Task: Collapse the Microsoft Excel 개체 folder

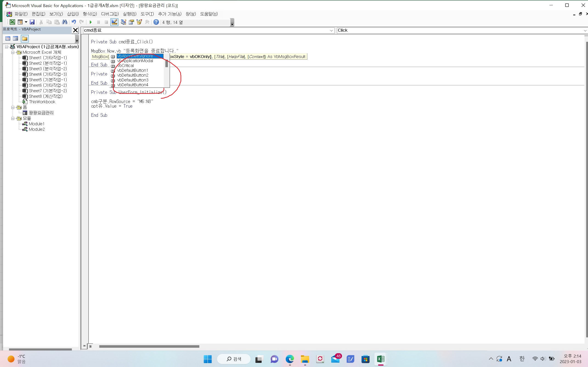Action: pos(13,52)
